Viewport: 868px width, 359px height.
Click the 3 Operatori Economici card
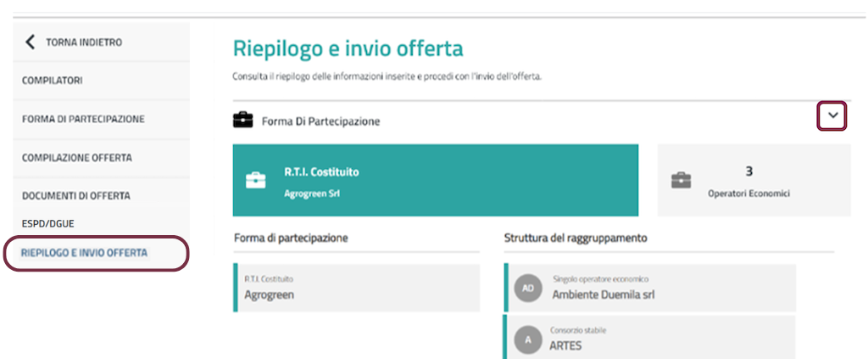point(754,180)
